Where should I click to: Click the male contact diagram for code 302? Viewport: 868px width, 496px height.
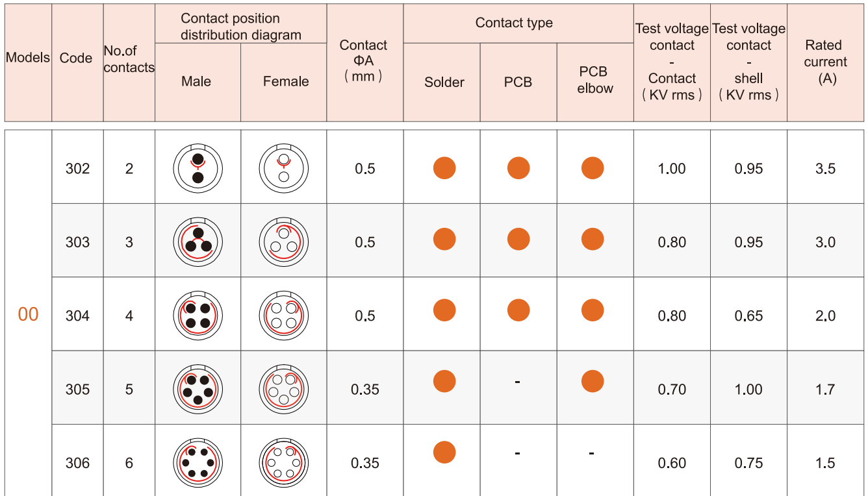(x=198, y=168)
